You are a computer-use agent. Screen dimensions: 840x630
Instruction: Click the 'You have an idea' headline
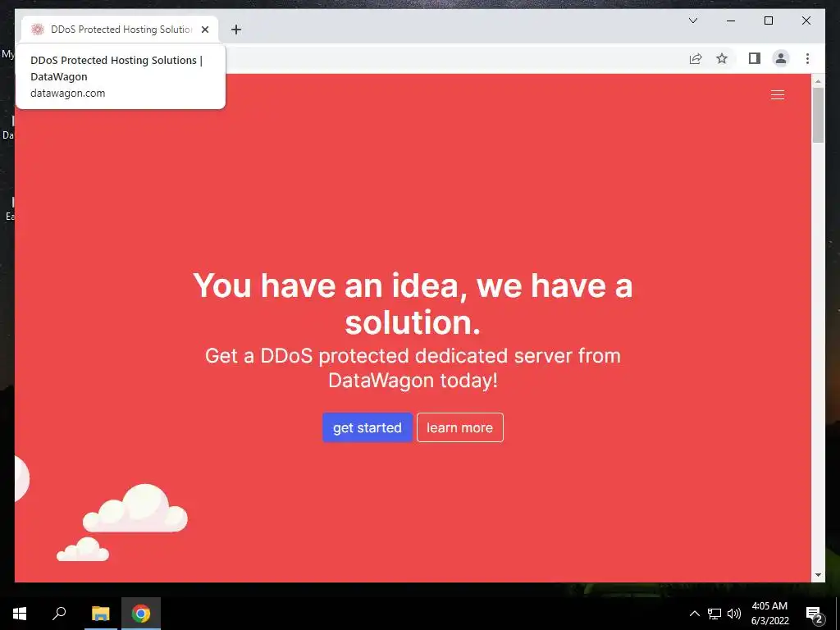[x=413, y=304]
